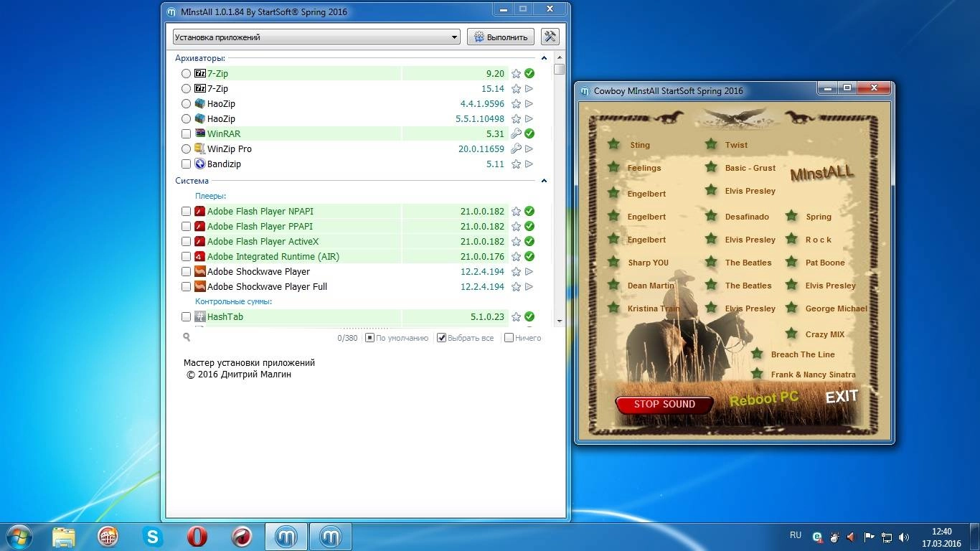Click the star next to George Michael
This screenshot has height=551, width=980.
pos(791,308)
